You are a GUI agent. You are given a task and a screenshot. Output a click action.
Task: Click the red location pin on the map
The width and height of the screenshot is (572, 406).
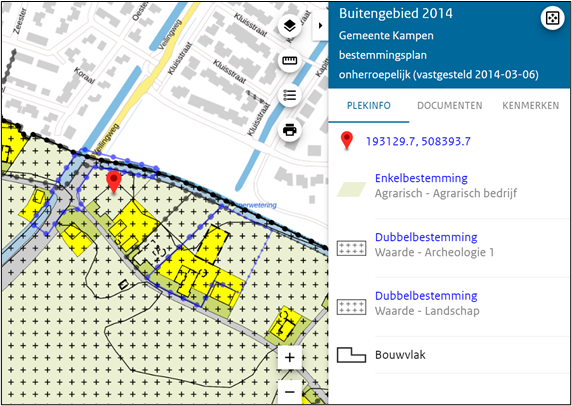tap(114, 182)
